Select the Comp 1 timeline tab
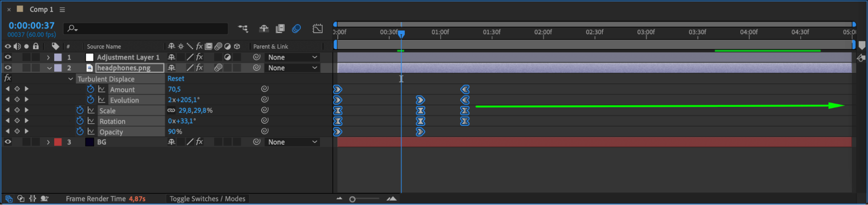 (41, 9)
